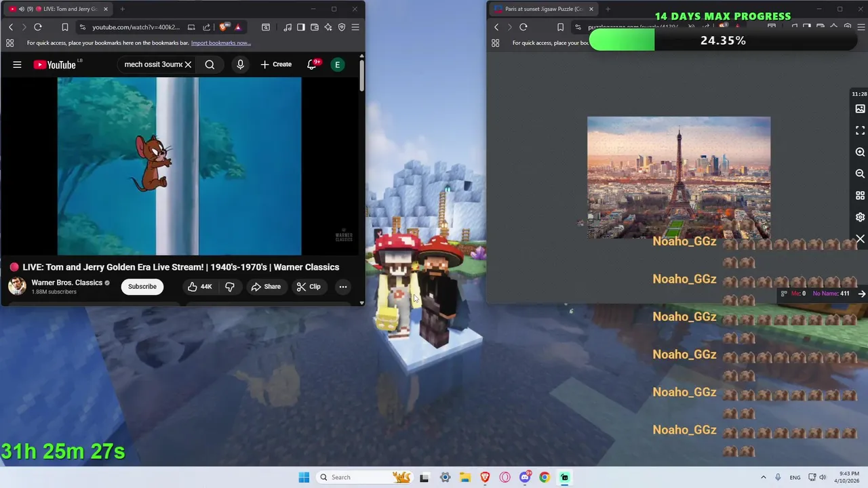
Task: Open Brave Rewards triangle icon
Action: click(237, 27)
